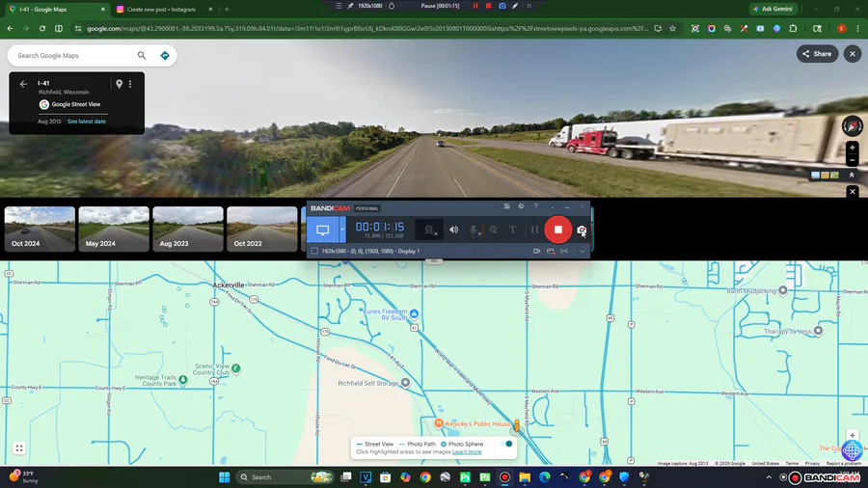Select the Aug 2023 Street View thumbnail

(188, 230)
